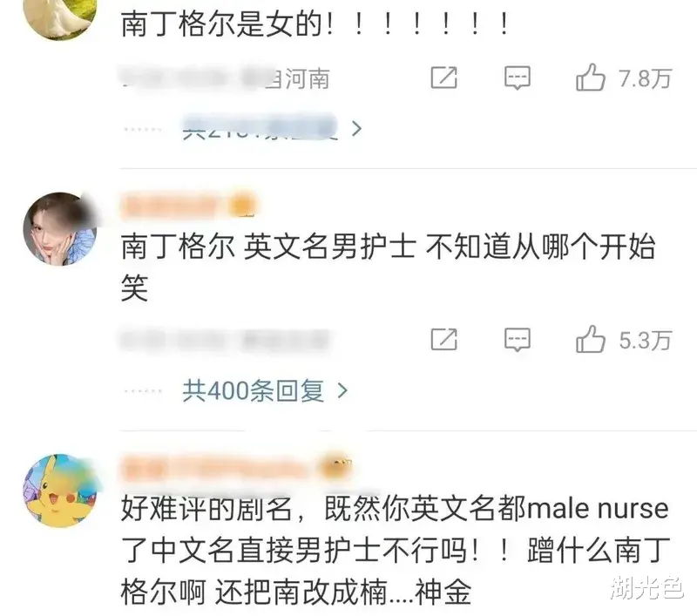The width and height of the screenshot is (697, 616).
Task: Reply to the 男护士 comment via bubble icon
Action: click(517, 341)
